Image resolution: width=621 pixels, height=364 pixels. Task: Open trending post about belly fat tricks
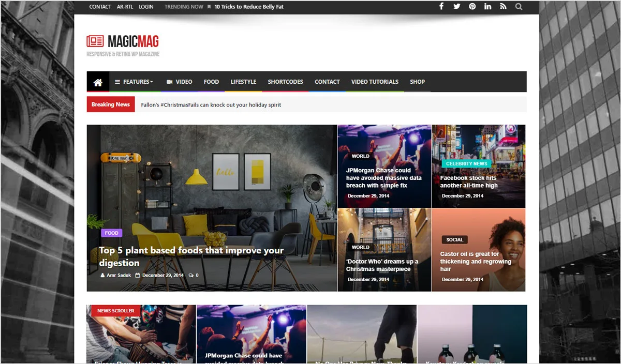tap(249, 7)
